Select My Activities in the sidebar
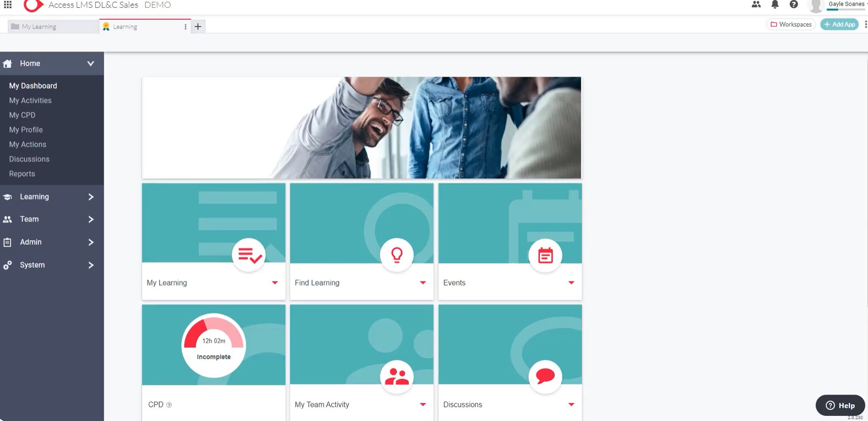 [30, 100]
